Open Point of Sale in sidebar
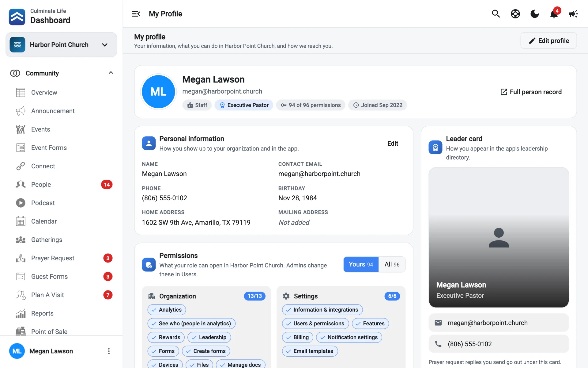The image size is (588, 368). click(49, 332)
